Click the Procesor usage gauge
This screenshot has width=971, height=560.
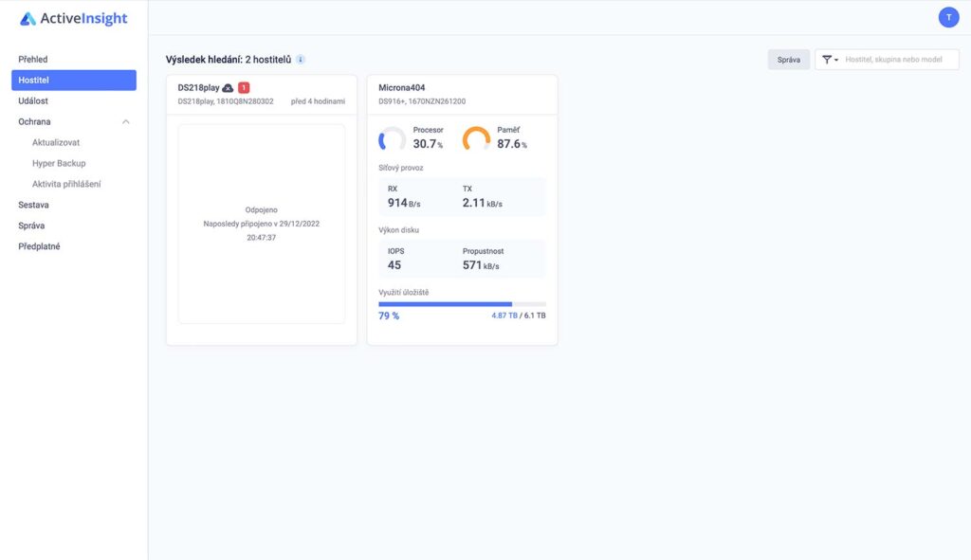coord(392,139)
